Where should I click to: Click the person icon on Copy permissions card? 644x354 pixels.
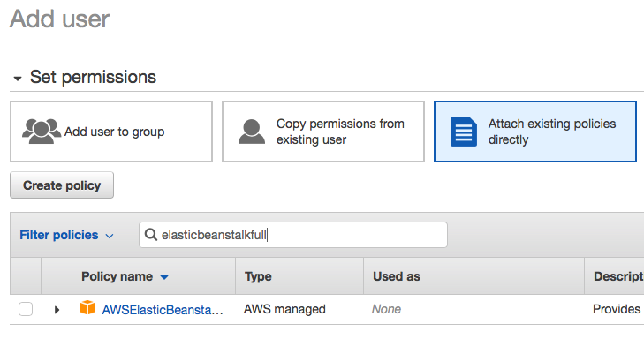253,132
